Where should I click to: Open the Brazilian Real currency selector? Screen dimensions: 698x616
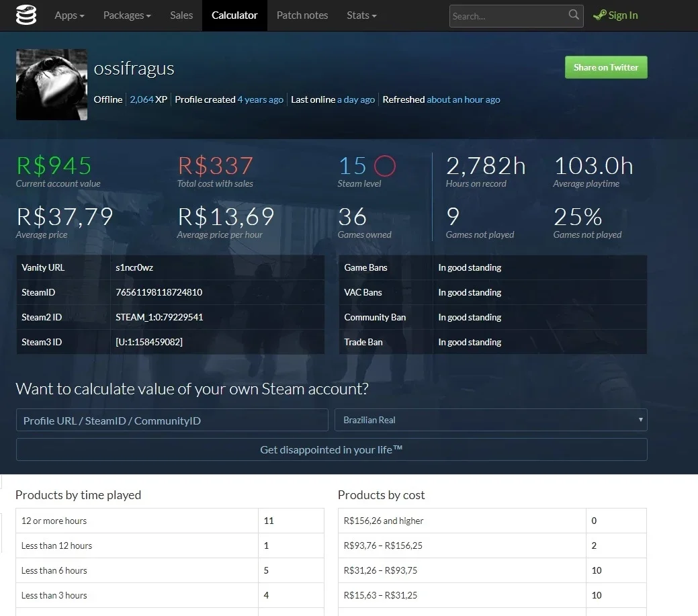pyautogui.click(x=490, y=420)
